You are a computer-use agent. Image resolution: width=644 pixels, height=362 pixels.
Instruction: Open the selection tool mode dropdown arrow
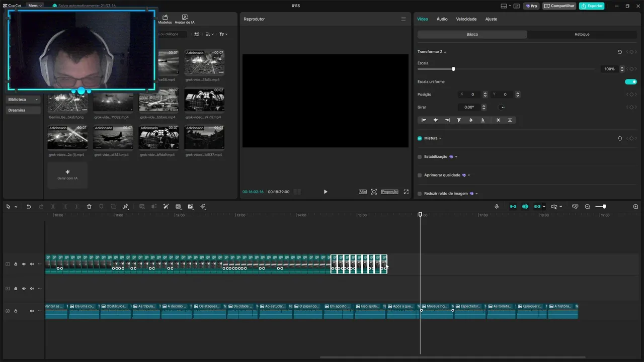tap(16, 207)
